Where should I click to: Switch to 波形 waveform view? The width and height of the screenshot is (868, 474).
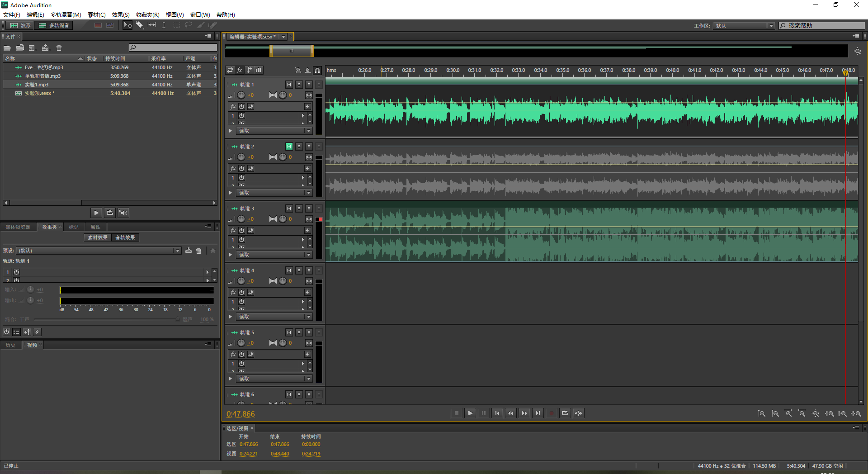pos(20,25)
